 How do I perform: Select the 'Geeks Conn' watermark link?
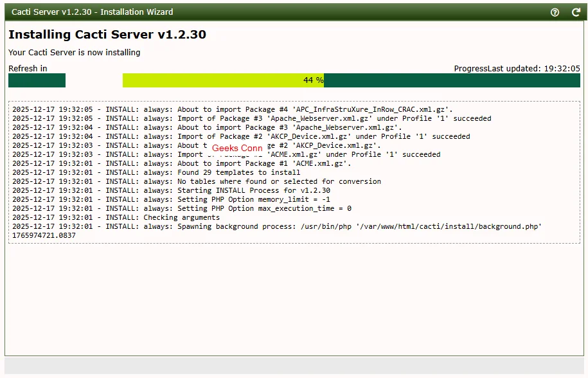point(236,148)
